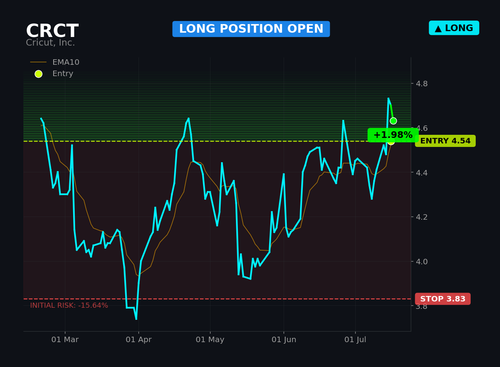The height and width of the screenshot is (367, 500).
Task: Click the 4.2 price axis label
Action: click(x=422, y=217)
